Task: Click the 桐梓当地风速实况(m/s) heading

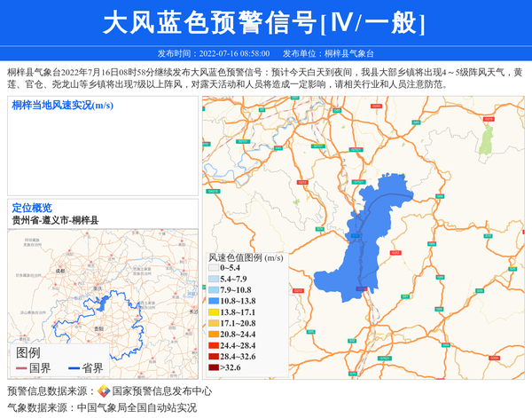Action: click(x=62, y=106)
